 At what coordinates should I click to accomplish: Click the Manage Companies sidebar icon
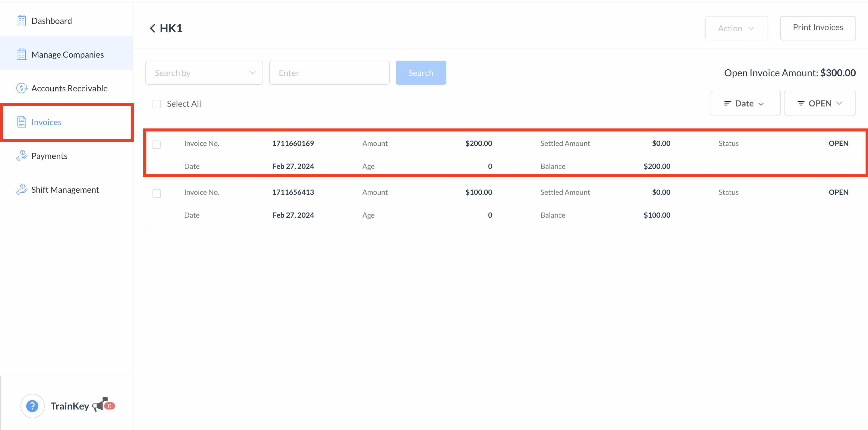(22, 55)
